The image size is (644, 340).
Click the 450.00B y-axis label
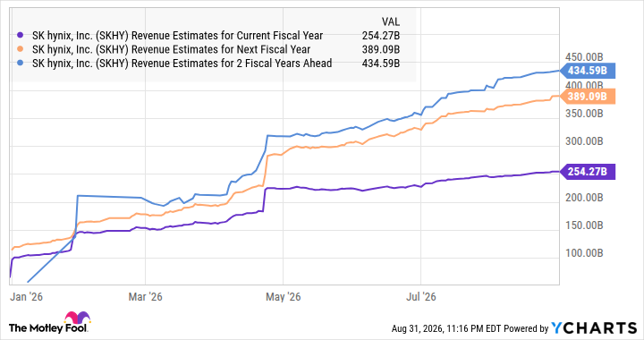click(x=584, y=57)
